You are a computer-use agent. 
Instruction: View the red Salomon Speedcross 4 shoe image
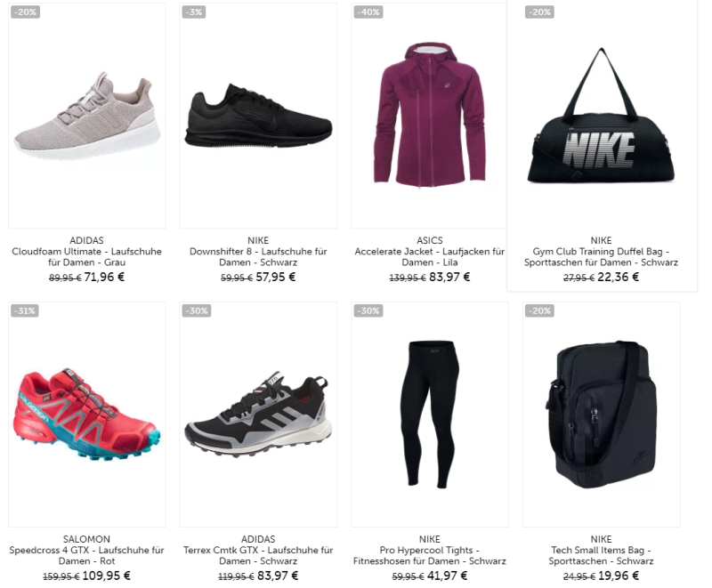pyautogui.click(x=86, y=415)
